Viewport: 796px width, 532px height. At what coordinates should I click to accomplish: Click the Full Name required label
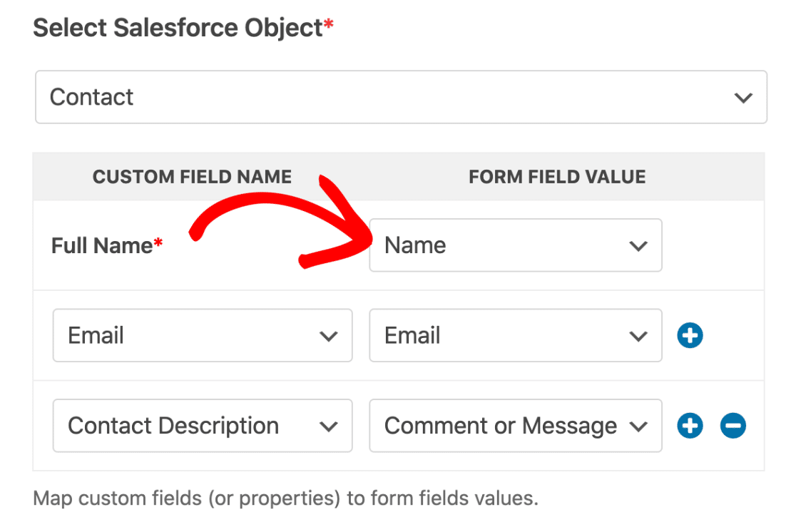100,245
